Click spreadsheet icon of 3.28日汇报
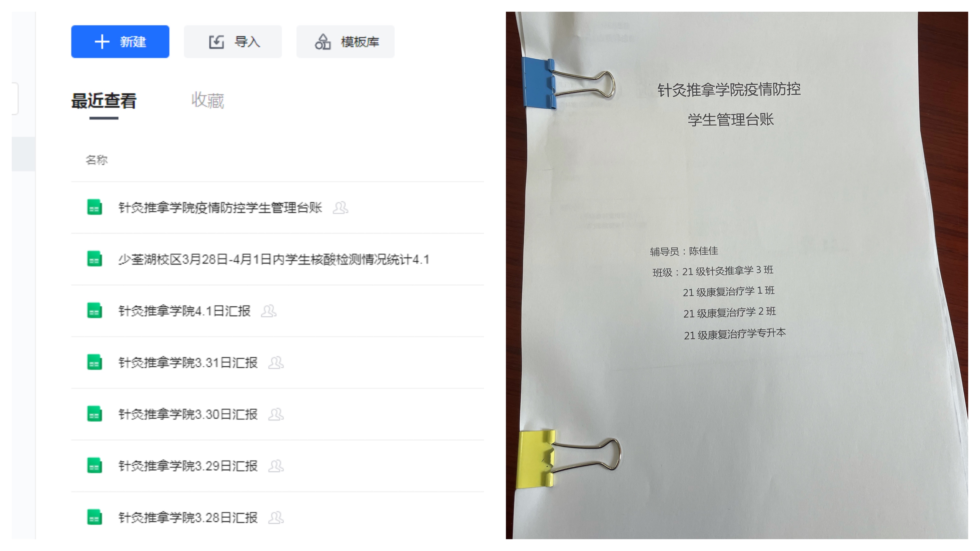Screen dimensions: 980x551 pos(94,517)
